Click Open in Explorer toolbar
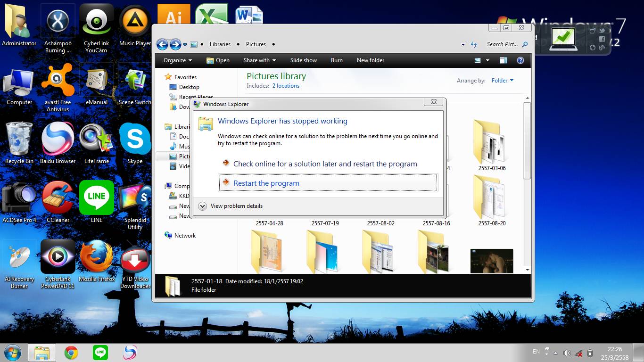This screenshot has width=644, height=362. click(218, 60)
